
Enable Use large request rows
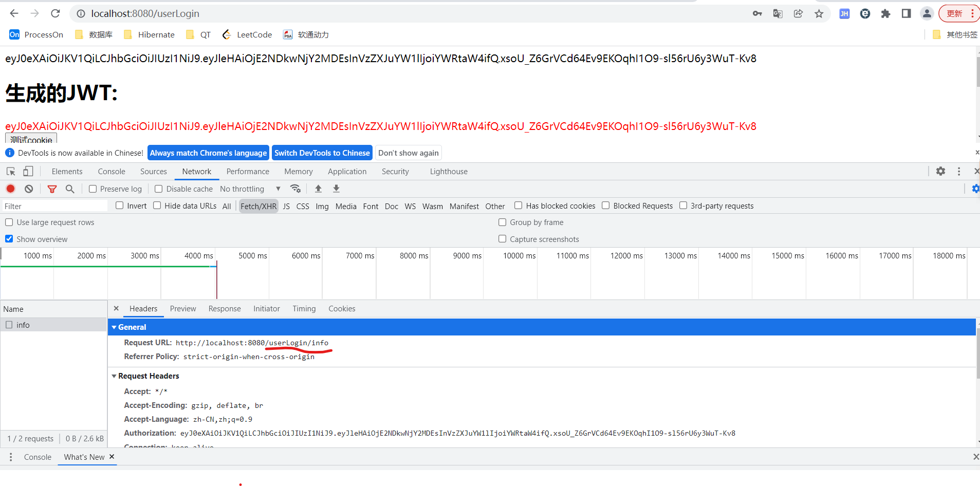(x=9, y=222)
